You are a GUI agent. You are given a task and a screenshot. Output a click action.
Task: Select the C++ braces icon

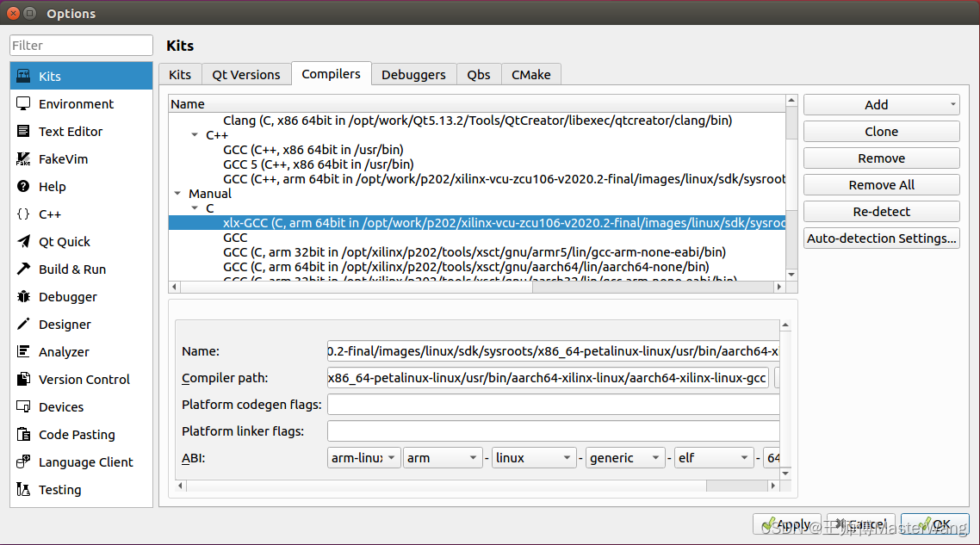(x=23, y=214)
